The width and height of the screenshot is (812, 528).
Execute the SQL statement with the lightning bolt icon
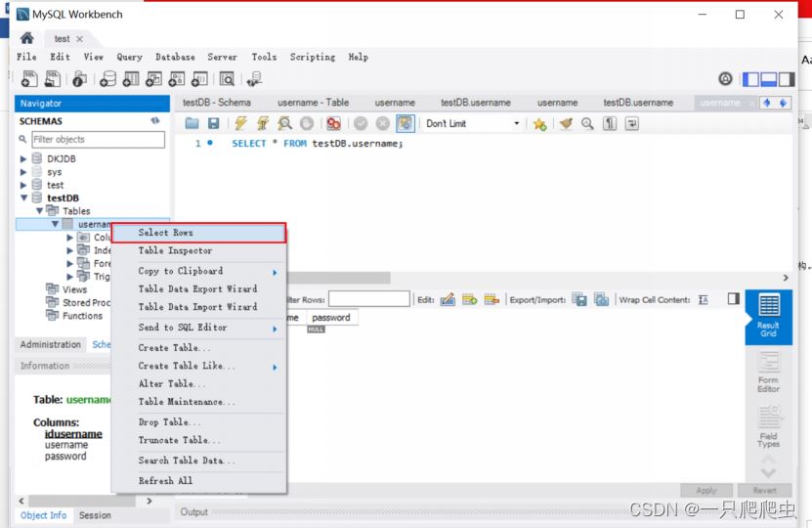tap(240, 124)
